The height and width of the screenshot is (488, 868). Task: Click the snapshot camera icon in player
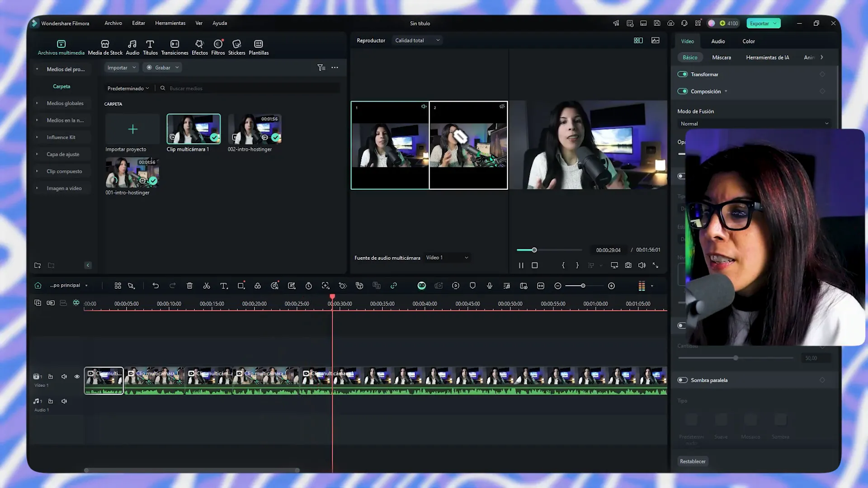(628, 265)
